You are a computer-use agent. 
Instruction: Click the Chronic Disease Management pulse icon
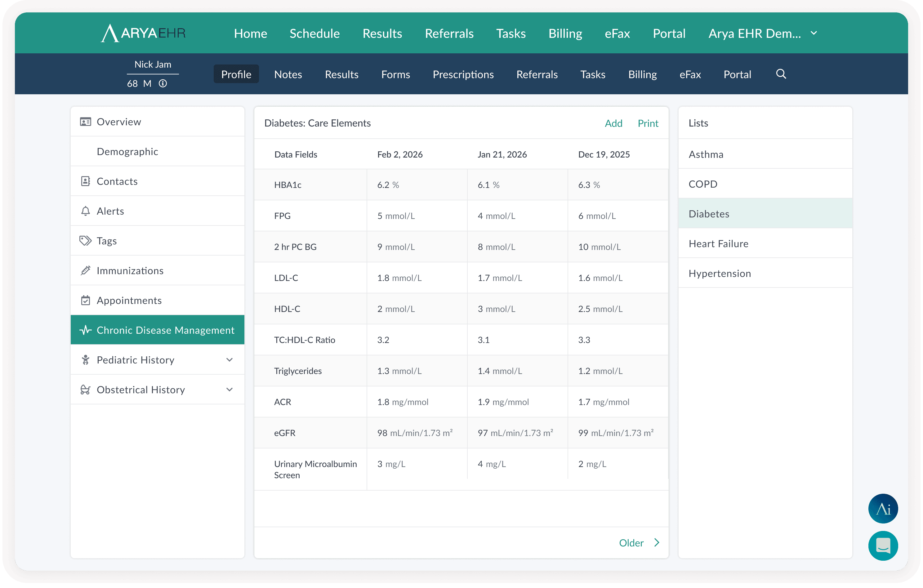(x=86, y=330)
